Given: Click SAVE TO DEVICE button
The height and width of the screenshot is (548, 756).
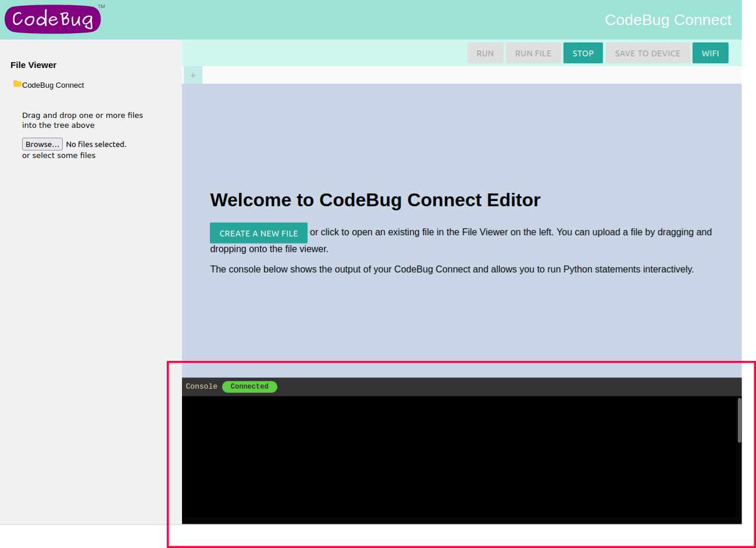Looking at the screenshot, I should (x=647, y=53).
